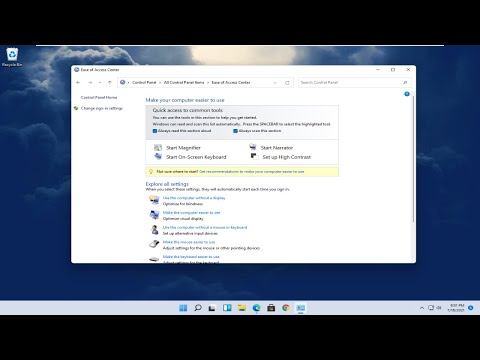Open the blue Help icon
The width and height of the screenshot is (480, 360).
(x=407, y=94)
